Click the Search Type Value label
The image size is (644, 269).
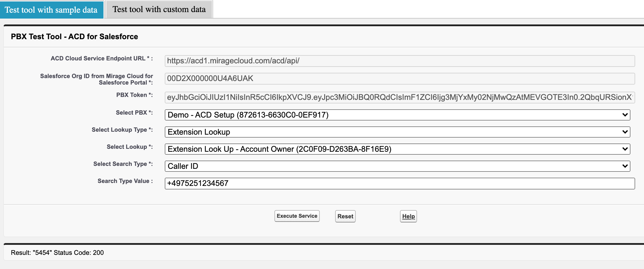125,181
